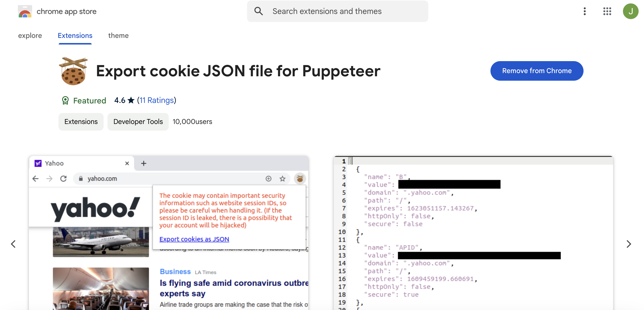The image size is (644, 310).
Task: Click the Developer Tools category chip
Action: pyautogui.click(x=138, y=122)
